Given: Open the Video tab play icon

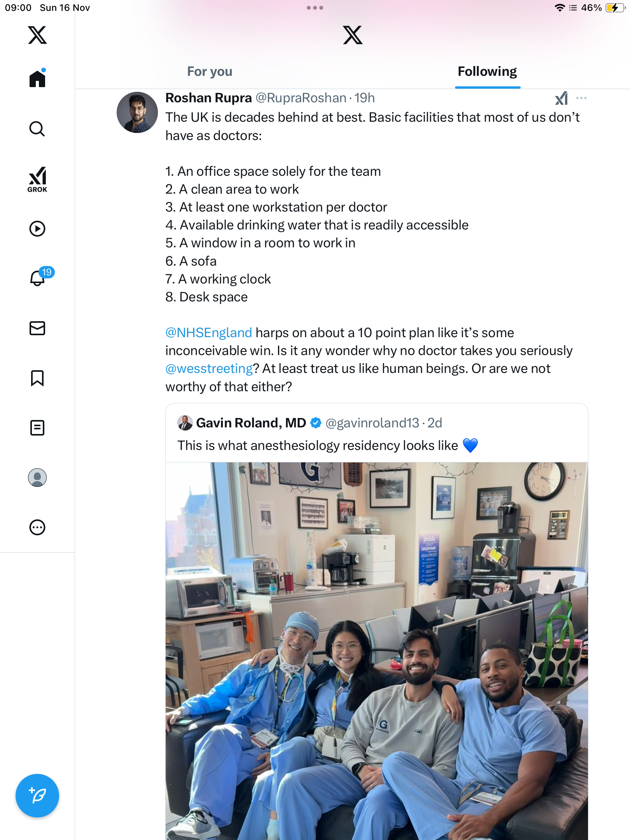Looking at the screenshot, I should tap(37, 229).
